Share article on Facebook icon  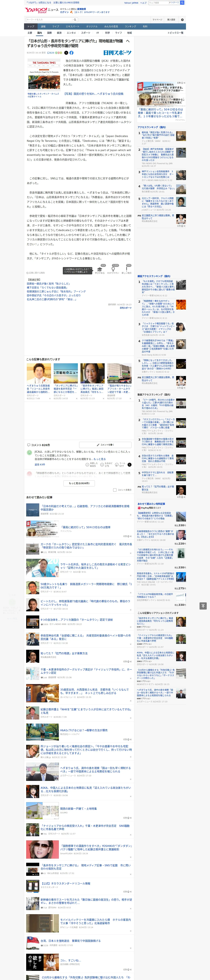71,53
